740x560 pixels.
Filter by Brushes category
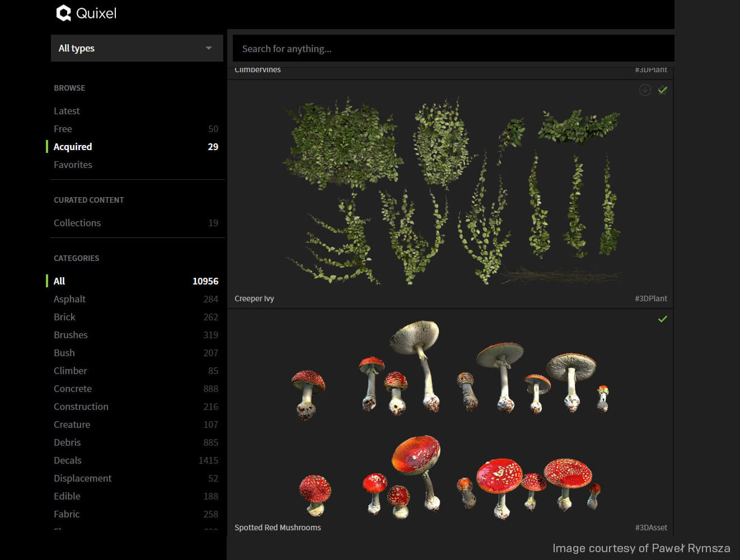(x=71, y=335)
